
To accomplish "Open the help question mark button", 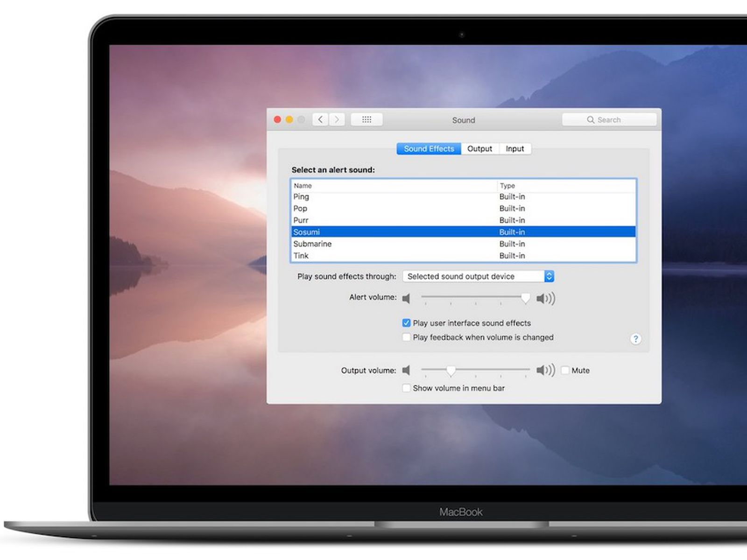I will pyautogui.click(x=635, y=339).
